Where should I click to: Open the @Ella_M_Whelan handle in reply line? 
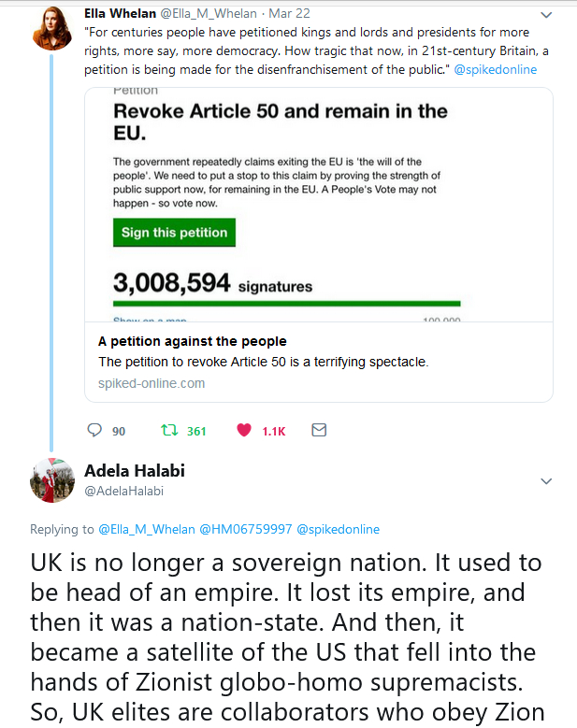coord(146,529)
